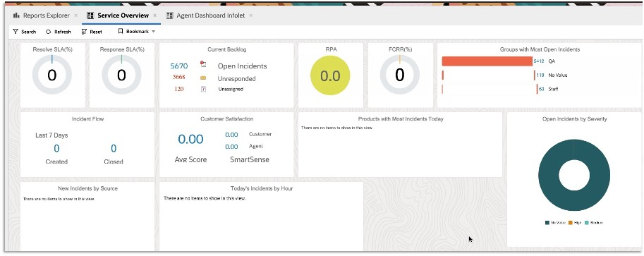Close the Agent Dashboard Infolet tab
Screen dimensions: 644x256
click(251, 16)
